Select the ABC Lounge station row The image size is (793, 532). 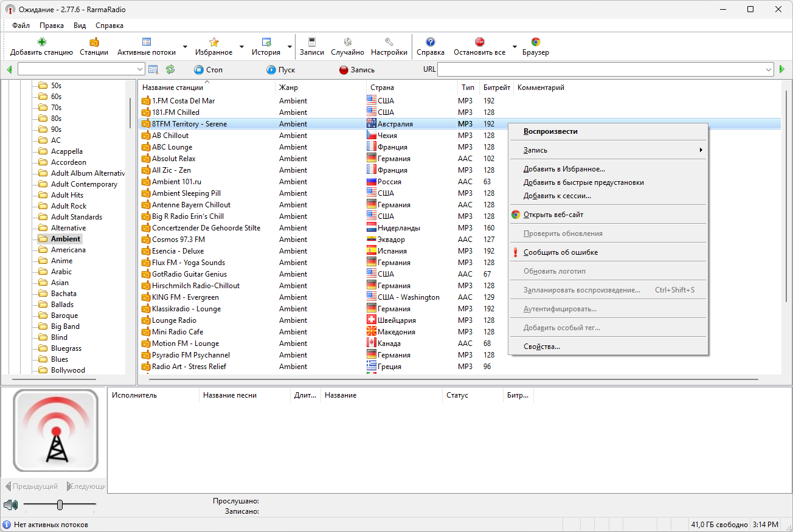(460, 147)
